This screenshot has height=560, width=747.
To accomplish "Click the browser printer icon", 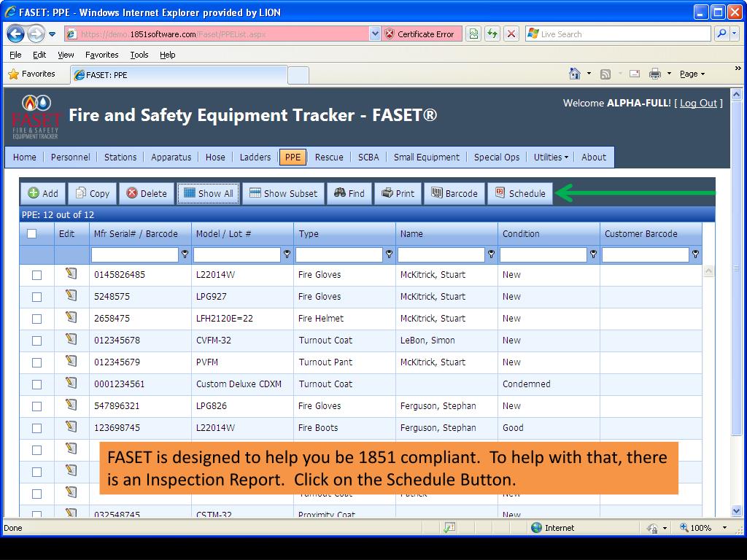I will 655,74.
